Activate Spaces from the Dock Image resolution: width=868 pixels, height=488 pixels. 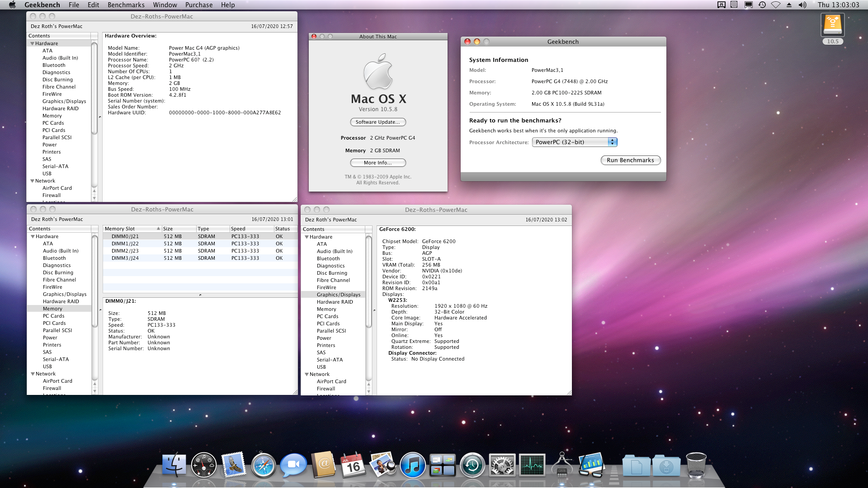point(442,465)
